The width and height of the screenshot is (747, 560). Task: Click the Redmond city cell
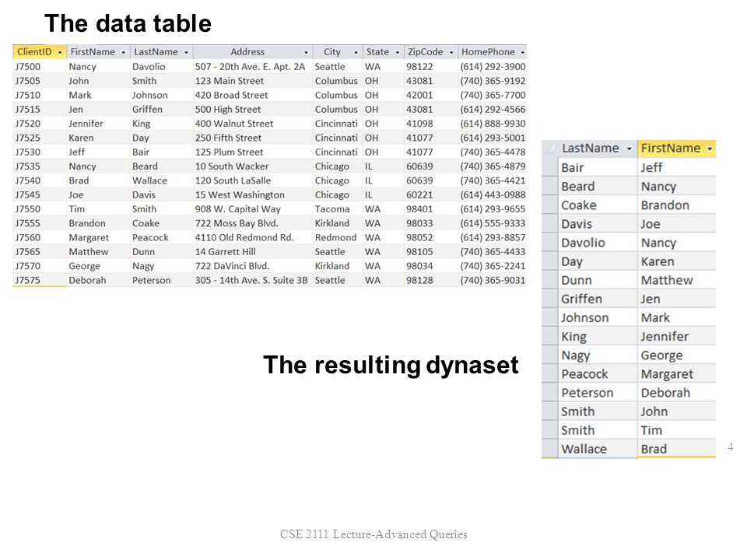[335, 238]
